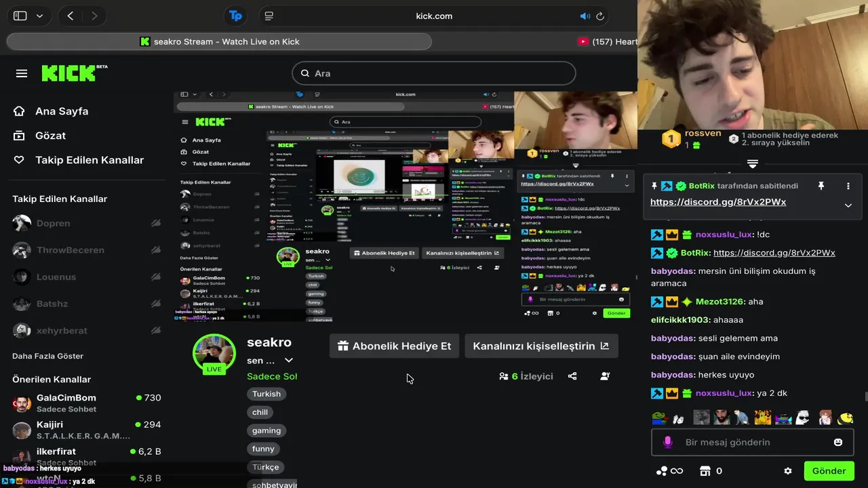
Task: Toggle Dopren offline indicator icon
Action: click(156, 223)
